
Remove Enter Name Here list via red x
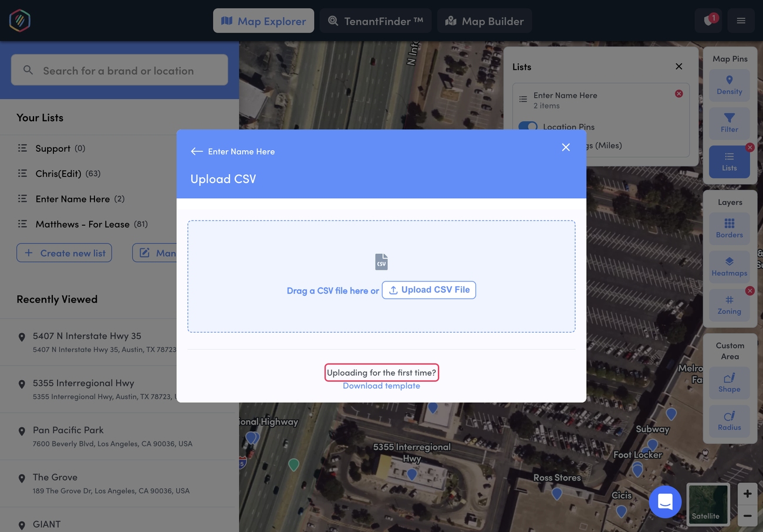(x=678, y=94)
